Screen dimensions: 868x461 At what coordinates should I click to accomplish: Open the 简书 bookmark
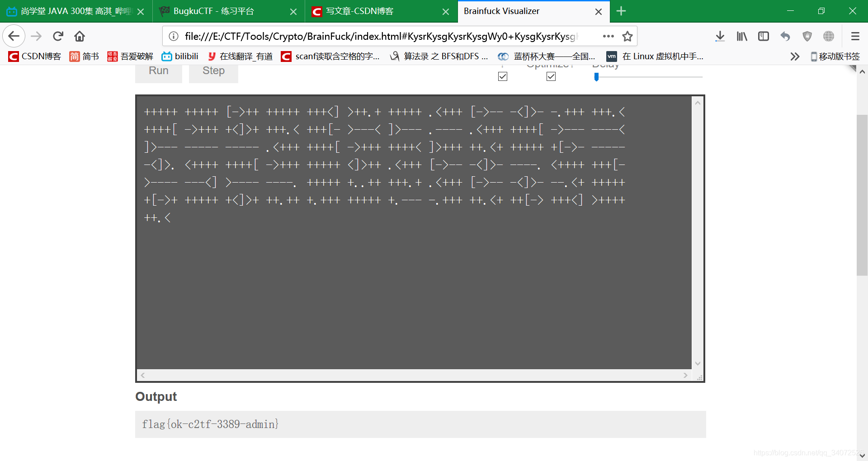click(84, 56)
